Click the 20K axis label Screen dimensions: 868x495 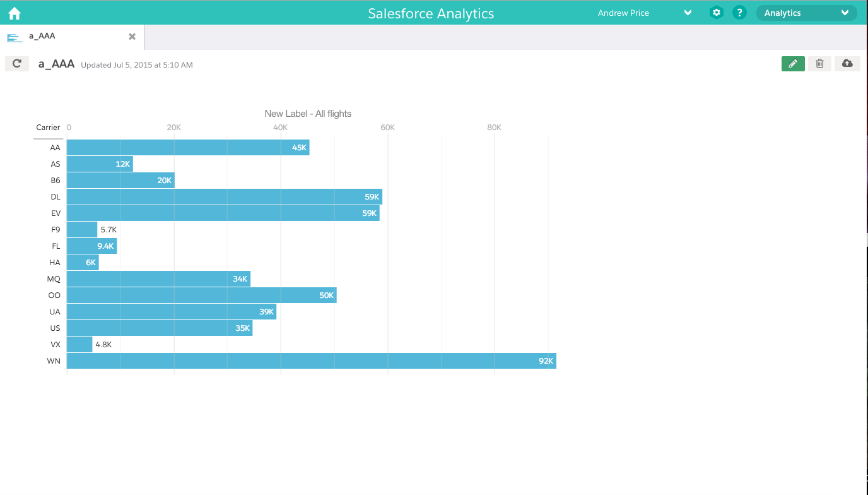pos(174,128)
